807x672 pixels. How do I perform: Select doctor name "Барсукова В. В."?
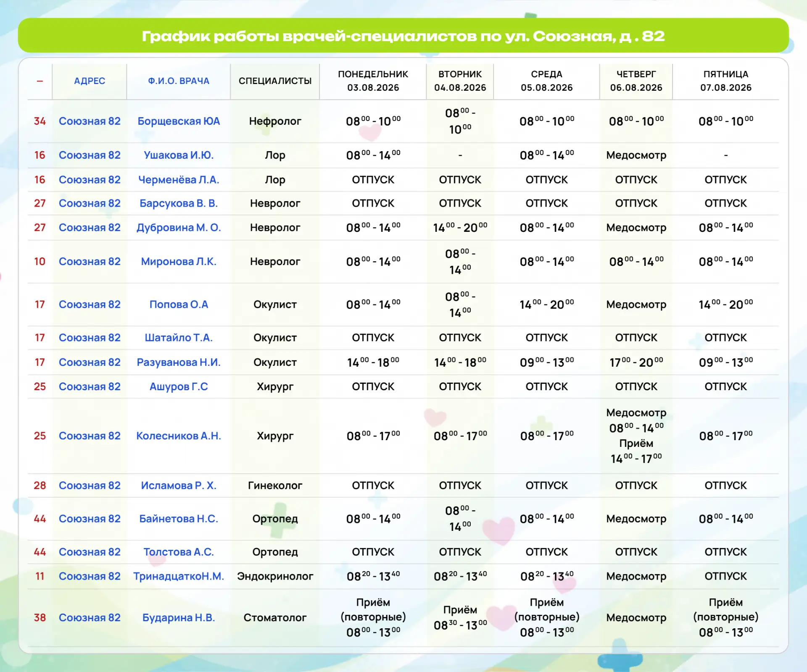coord(179,203)
